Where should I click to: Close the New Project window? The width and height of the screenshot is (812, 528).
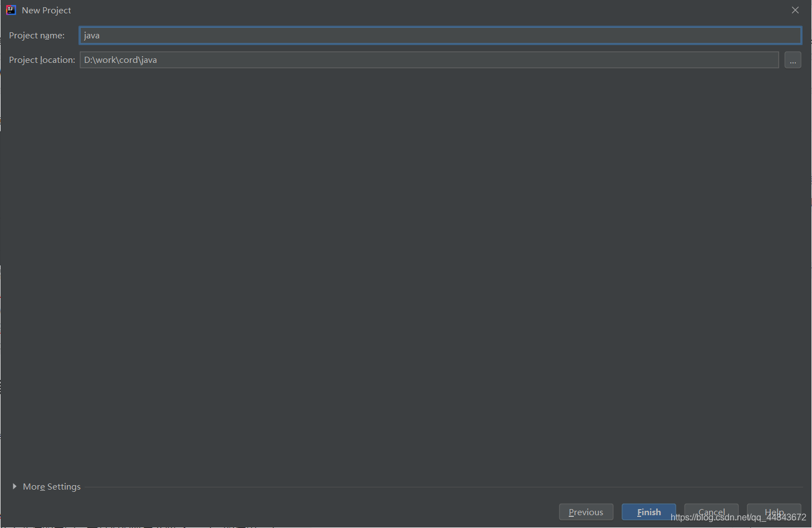click(x=795, y=10)
